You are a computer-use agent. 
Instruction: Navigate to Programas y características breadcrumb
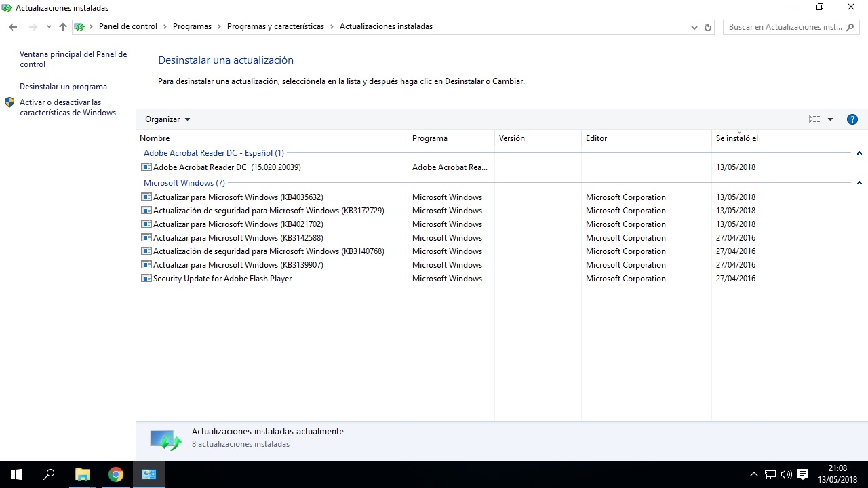coord(275,27)
